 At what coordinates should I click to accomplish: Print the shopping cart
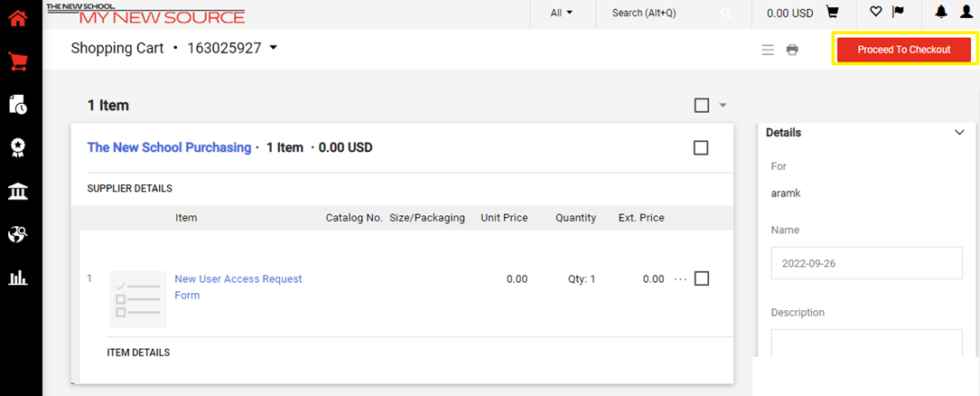792,50
